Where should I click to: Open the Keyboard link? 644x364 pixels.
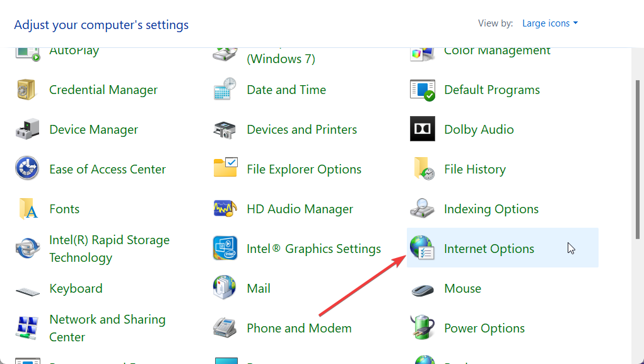(x=76, y=288)
